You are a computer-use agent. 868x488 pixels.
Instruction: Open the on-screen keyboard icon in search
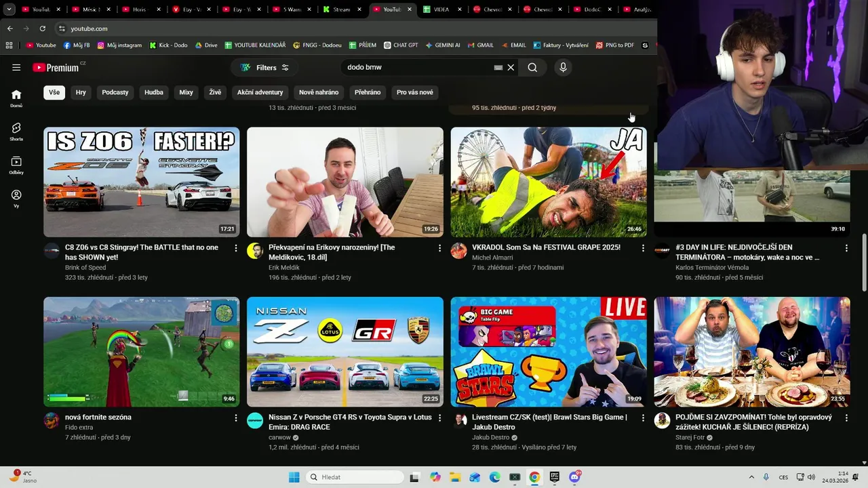point(498,67)
